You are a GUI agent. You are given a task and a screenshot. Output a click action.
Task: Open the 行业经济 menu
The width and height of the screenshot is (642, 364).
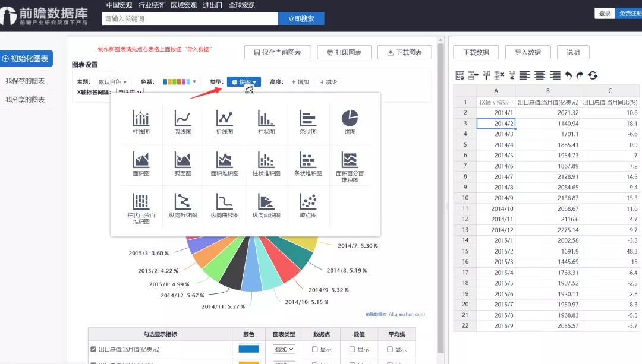click(152, 5)
